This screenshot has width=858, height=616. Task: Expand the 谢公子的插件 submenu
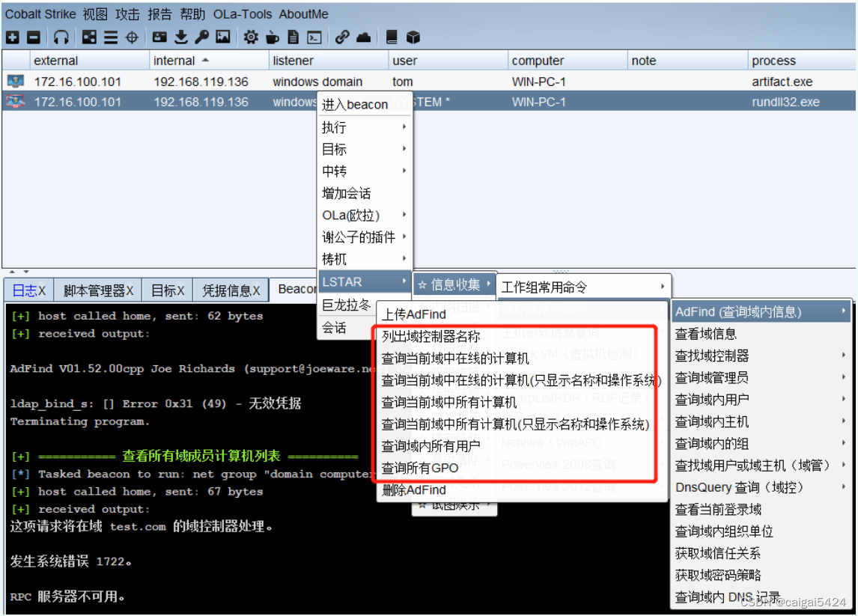[x=365, y=237]
